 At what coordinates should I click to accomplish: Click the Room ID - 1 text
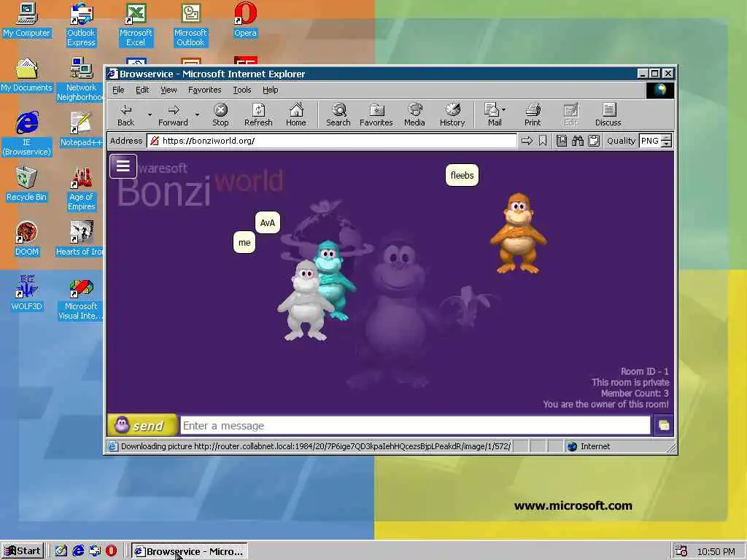[x=645, y=371]
